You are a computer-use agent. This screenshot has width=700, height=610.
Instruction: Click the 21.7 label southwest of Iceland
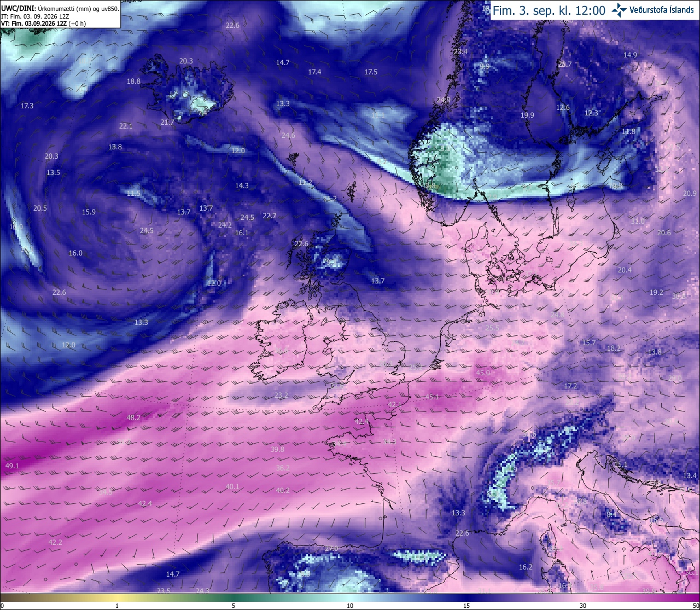point(167,122)
